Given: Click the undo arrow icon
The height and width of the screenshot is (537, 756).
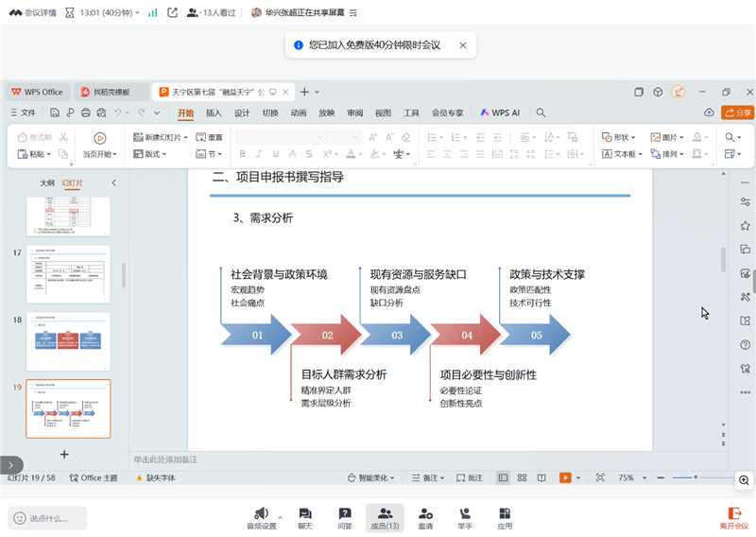Looking at the screenshot, I should pos(117,113).
